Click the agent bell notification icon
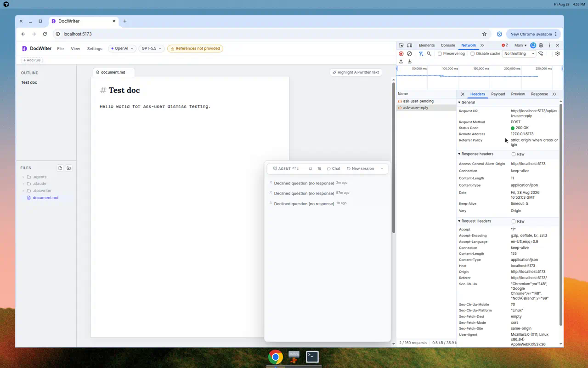Image resolution: width=588 pixels, height=368 pixels. (x=311, y=169)
